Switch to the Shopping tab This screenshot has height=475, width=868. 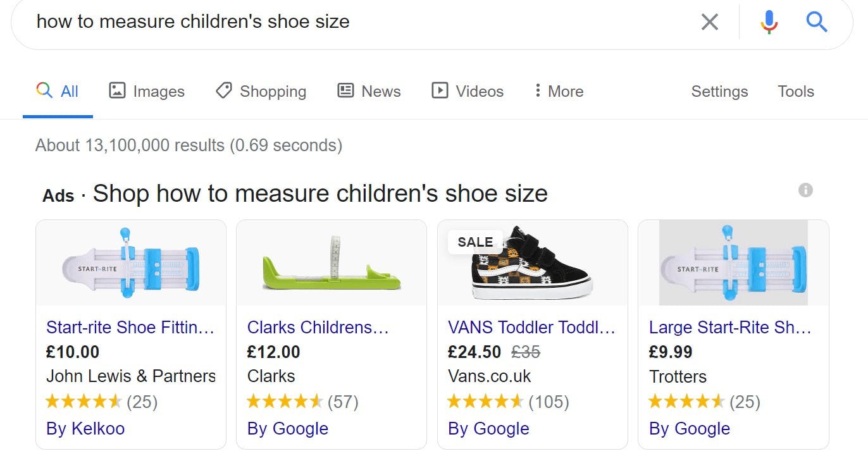click(261, 91)
